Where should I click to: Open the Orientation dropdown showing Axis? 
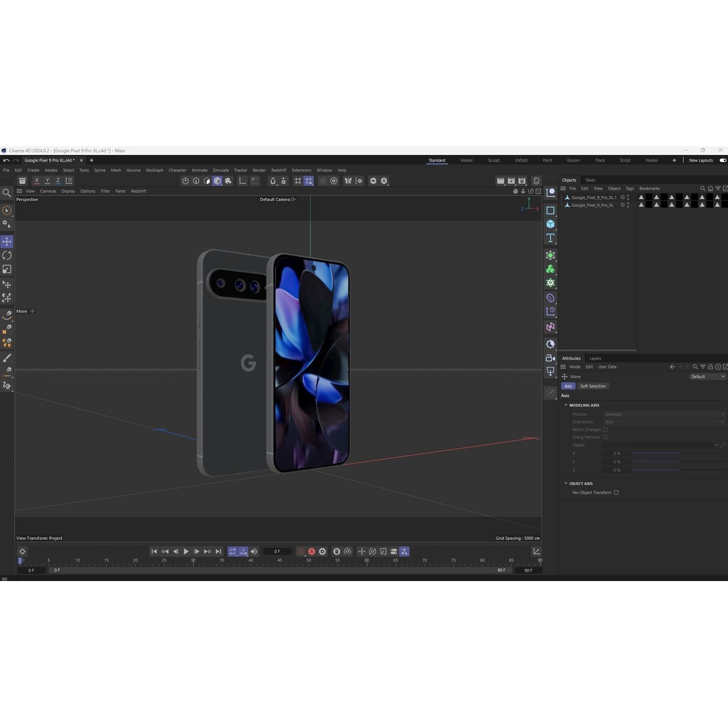(x=665, y=422)
